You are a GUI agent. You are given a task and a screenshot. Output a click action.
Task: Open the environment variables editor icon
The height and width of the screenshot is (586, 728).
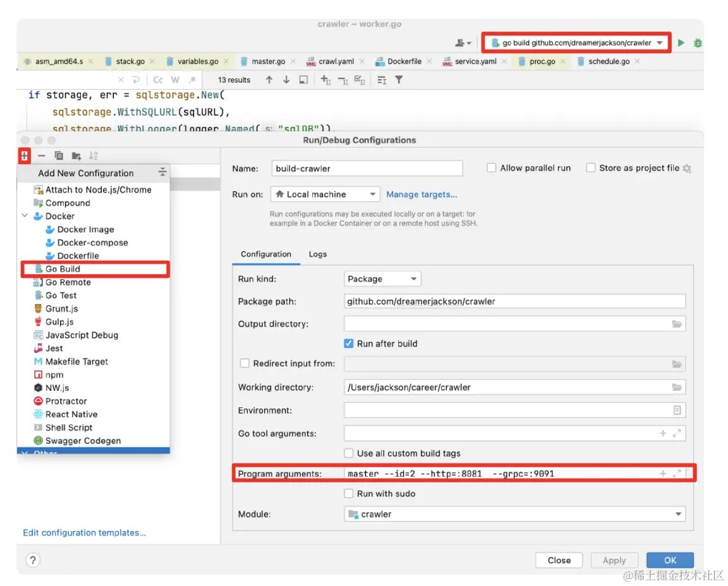pyautogui.click(x=677, y=410)
